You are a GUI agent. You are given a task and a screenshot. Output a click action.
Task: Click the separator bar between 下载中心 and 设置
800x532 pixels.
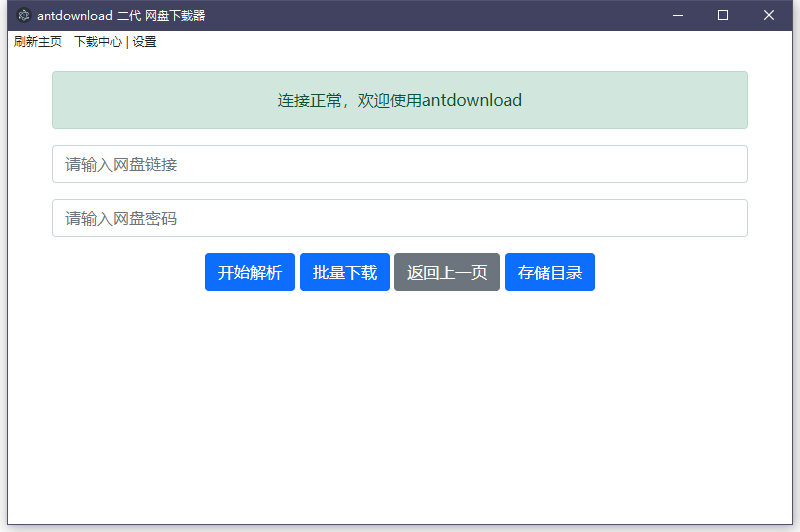tap(127, 42)
